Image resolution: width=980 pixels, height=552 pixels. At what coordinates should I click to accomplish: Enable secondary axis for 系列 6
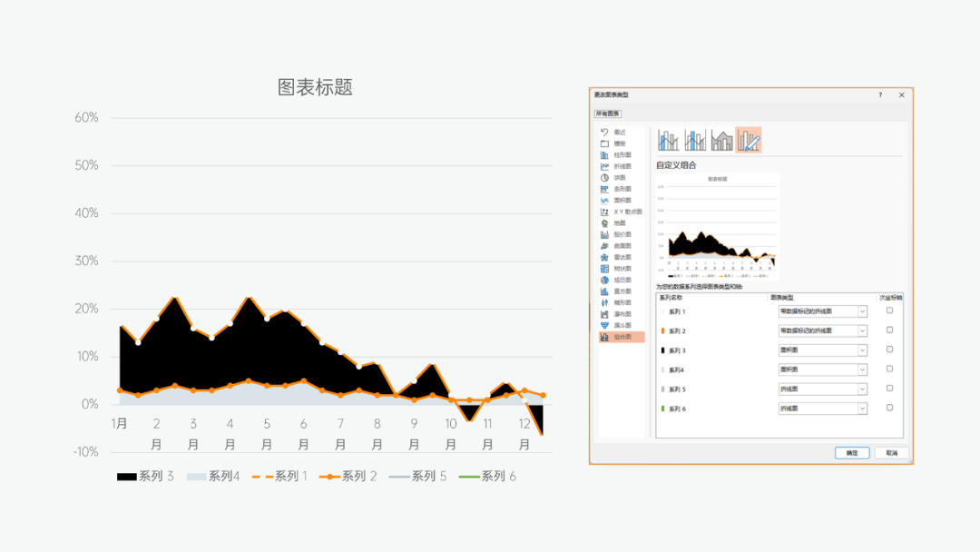click(889, 408)
